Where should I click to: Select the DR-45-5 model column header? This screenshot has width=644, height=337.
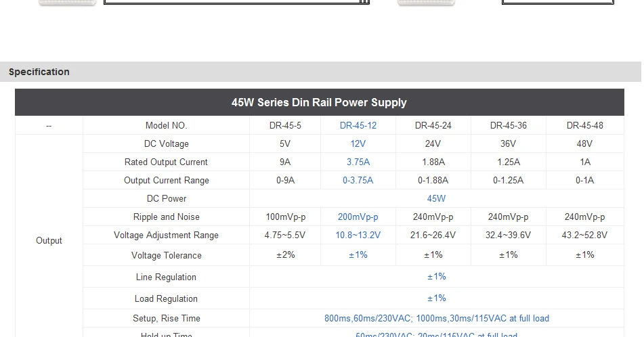pyautogui.click(x=285, y=126)
